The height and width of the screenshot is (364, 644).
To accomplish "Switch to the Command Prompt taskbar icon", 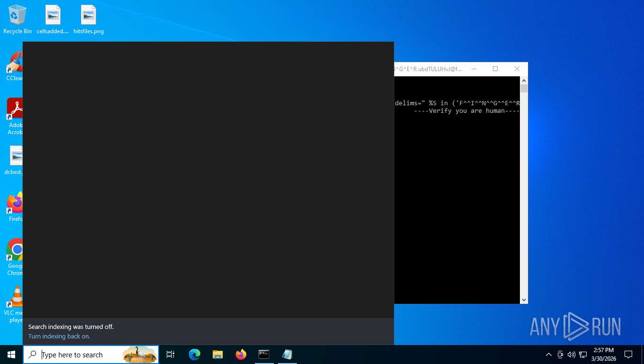I will 264,355.
